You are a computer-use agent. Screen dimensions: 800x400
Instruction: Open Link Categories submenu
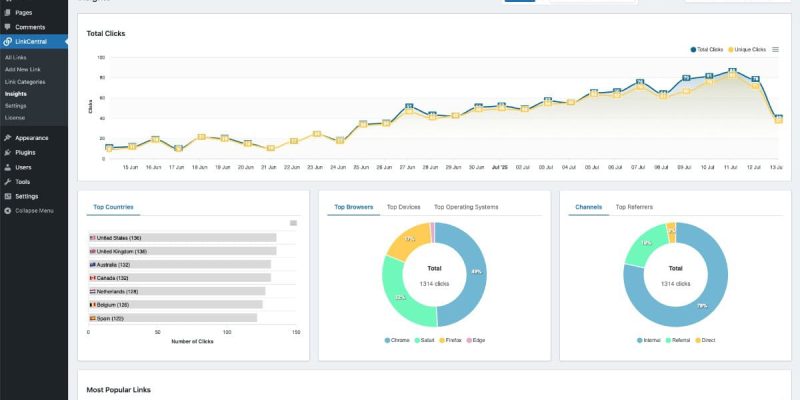click(25, 82)
